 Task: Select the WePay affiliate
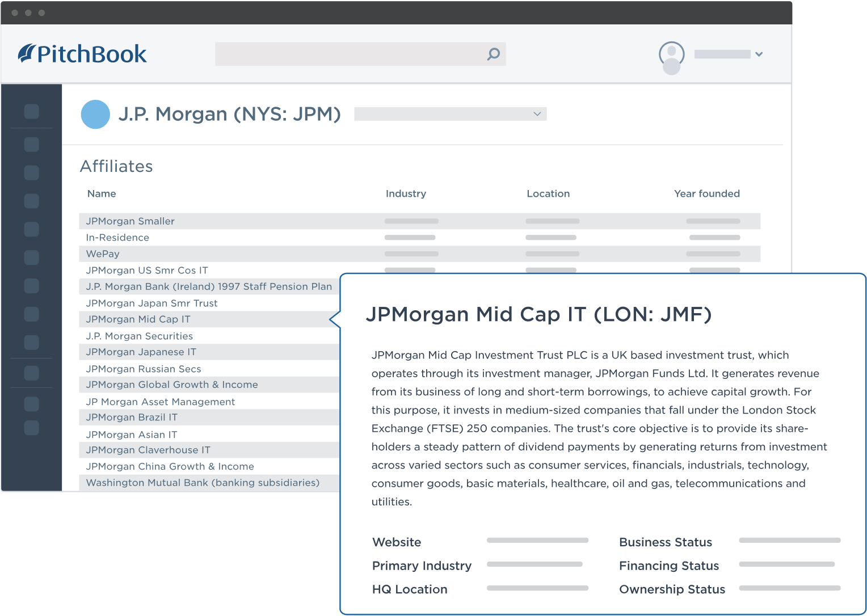click(x=419, y=254)
